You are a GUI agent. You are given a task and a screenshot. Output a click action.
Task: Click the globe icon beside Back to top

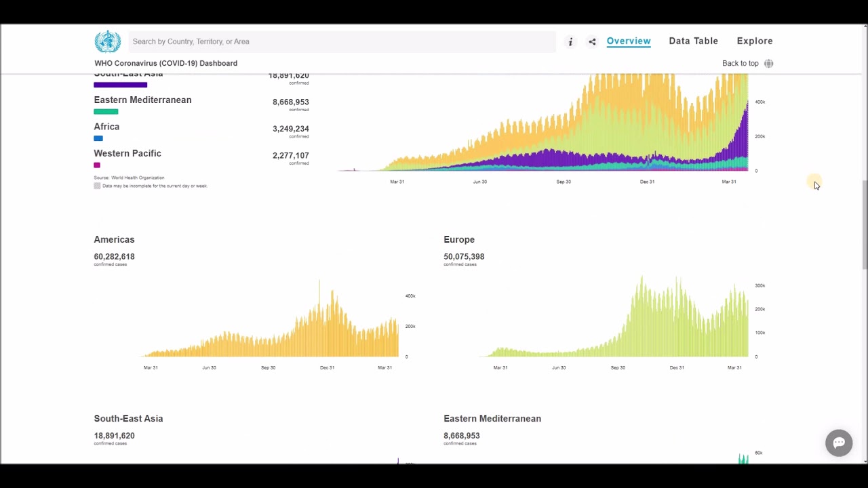pos(768,63)
